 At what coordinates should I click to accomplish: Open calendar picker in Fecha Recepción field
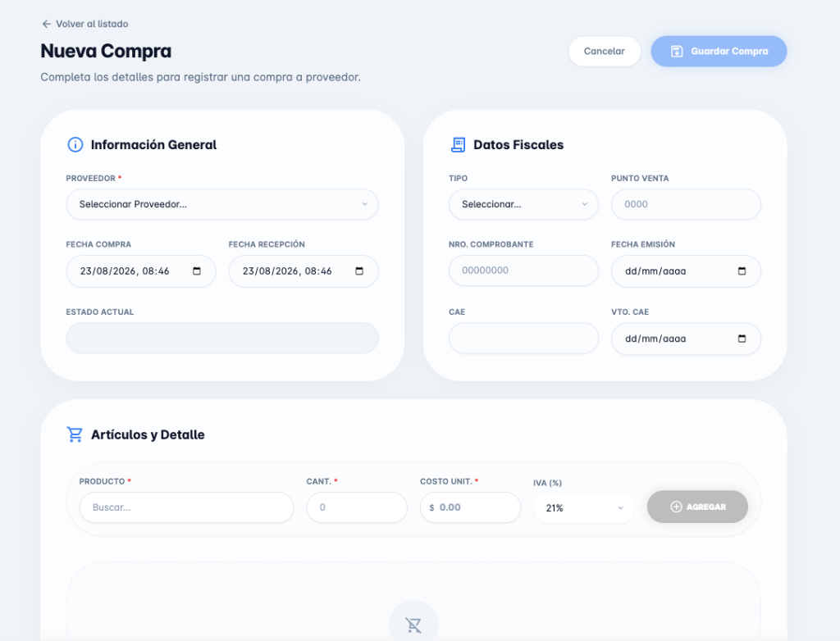pyautogui.click(x=359, y=271)
